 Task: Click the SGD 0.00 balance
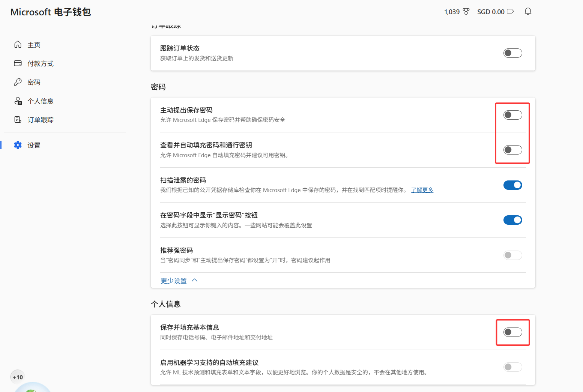491,12
